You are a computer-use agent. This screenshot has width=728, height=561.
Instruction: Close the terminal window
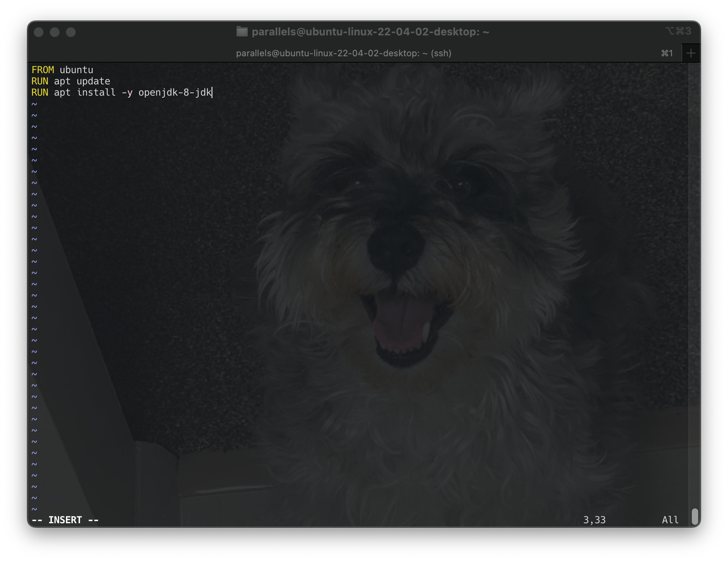click(x=39, y=32)
